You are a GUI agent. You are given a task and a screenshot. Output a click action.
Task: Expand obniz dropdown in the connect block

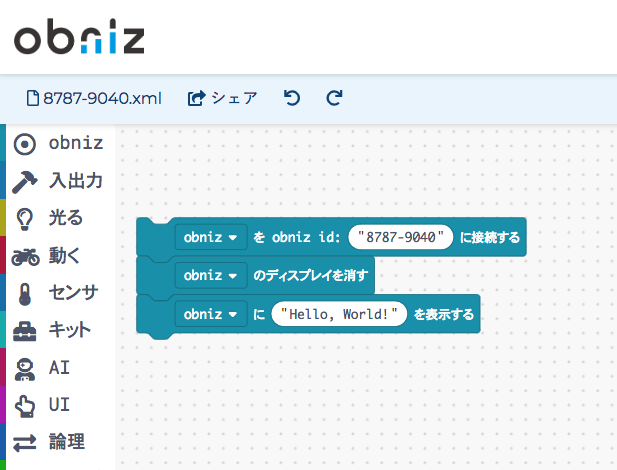coord(210,238)
